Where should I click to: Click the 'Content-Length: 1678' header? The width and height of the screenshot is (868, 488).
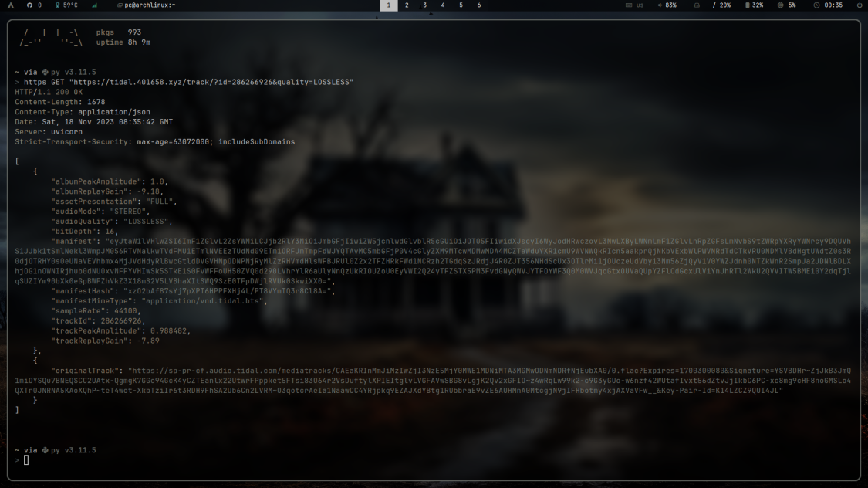pos(59,102)
